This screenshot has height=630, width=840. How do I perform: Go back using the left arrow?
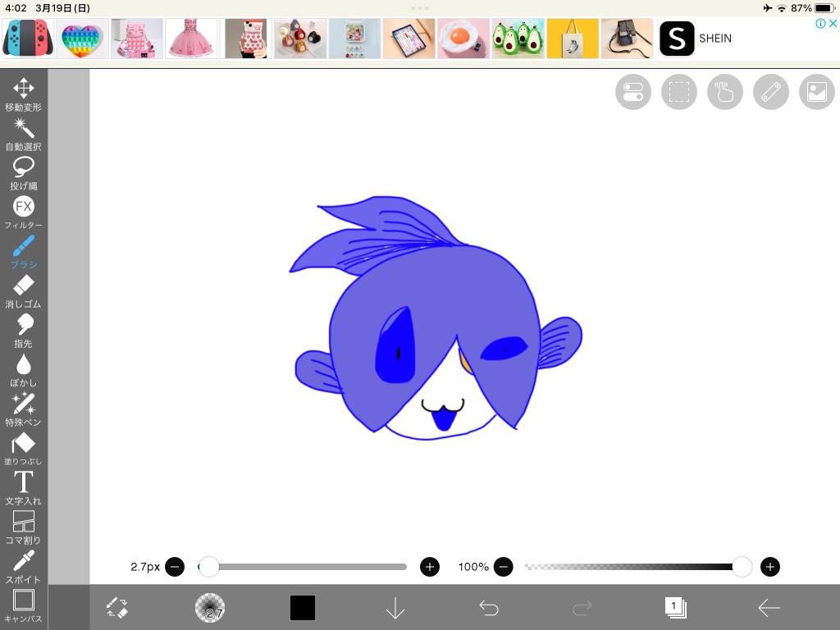(769, 608)
